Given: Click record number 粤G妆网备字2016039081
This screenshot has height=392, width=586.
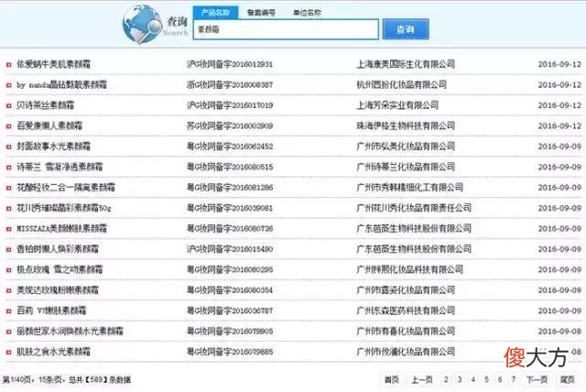Looking at the screenshot, I should [x=230, y=208].
